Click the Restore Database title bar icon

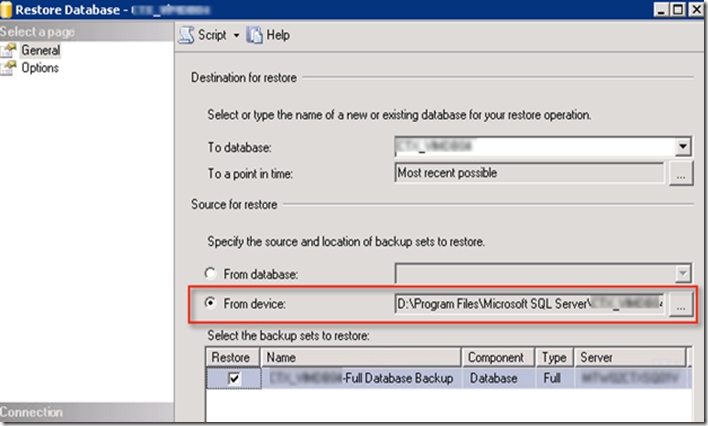point(6,9)
